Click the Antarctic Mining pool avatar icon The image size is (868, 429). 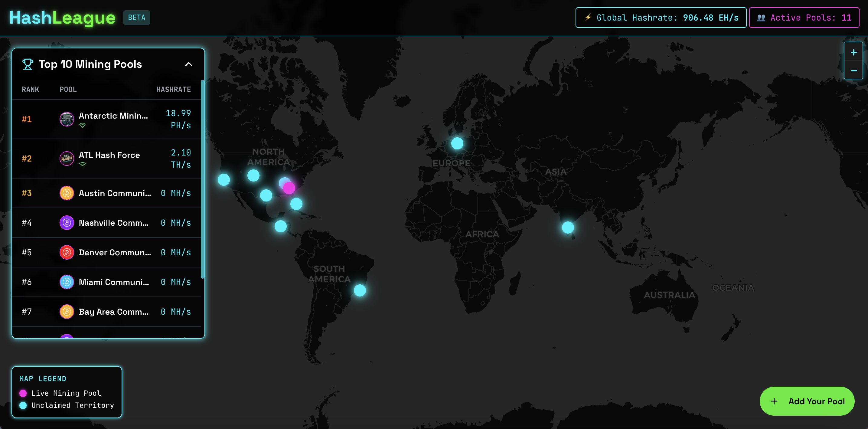(67, 119)
